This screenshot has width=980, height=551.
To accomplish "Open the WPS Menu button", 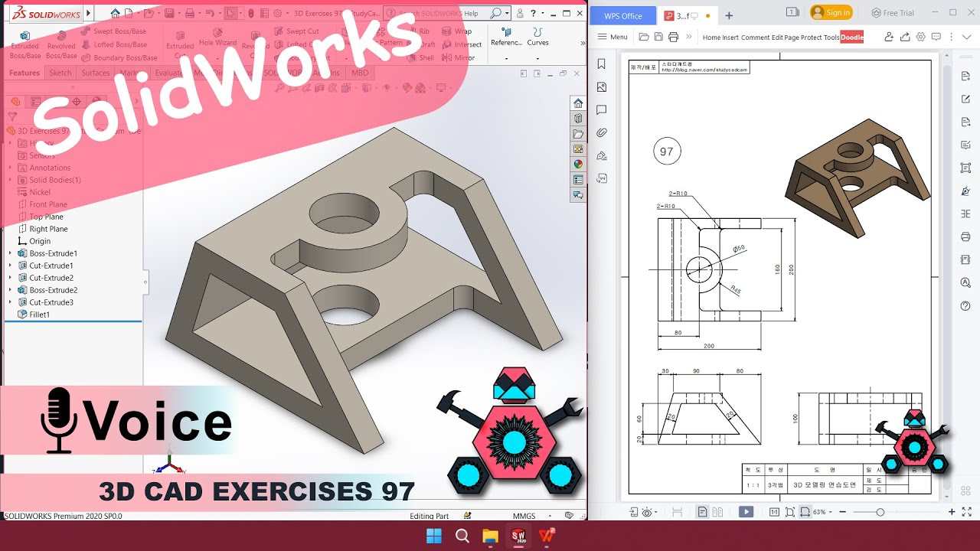I will tap(612, 37).
